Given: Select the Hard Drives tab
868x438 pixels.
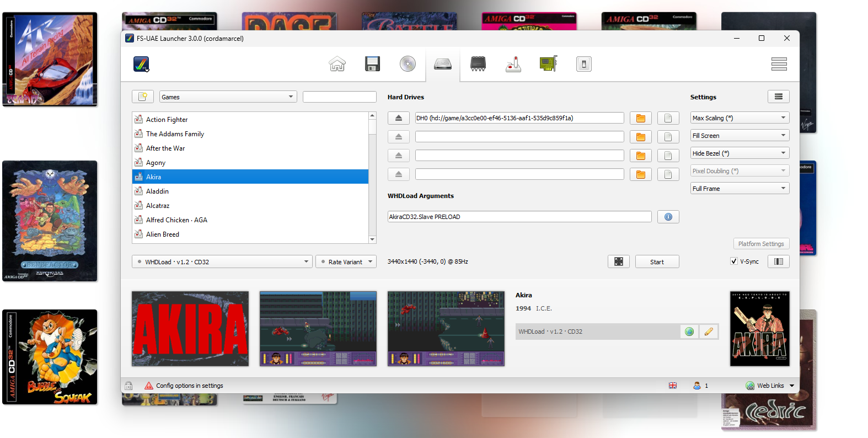Looking at the screenshot, I should click(x=442, y=64).
